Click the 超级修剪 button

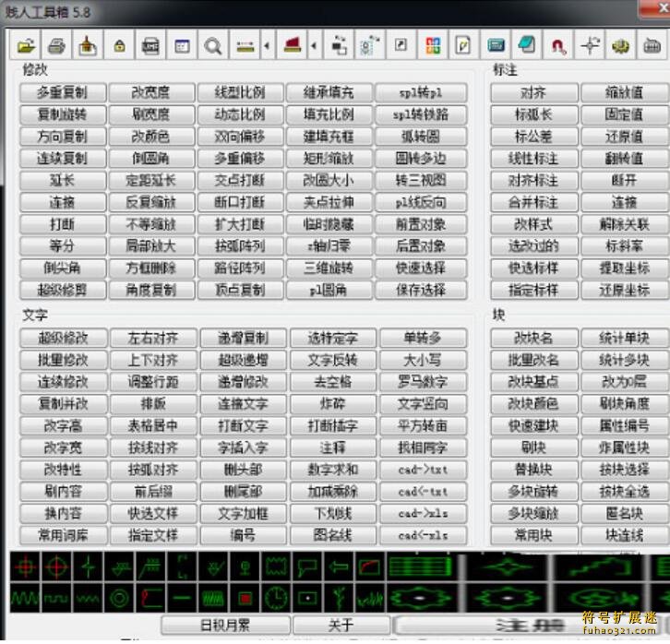(63, 290)
